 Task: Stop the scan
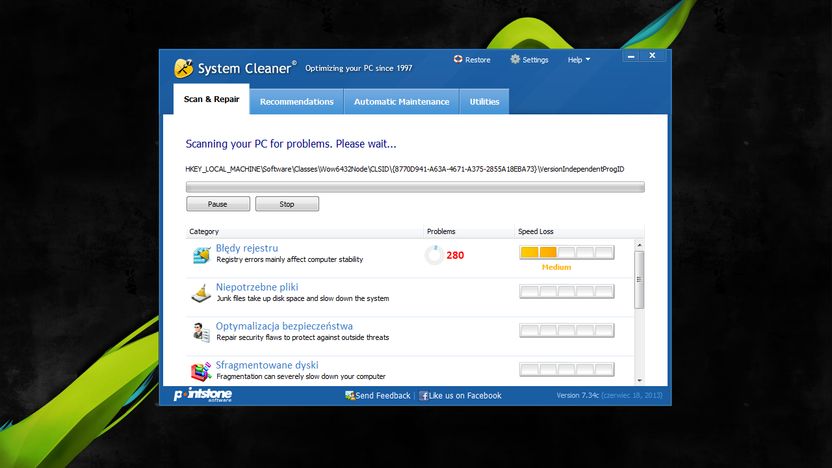point(287,204)
